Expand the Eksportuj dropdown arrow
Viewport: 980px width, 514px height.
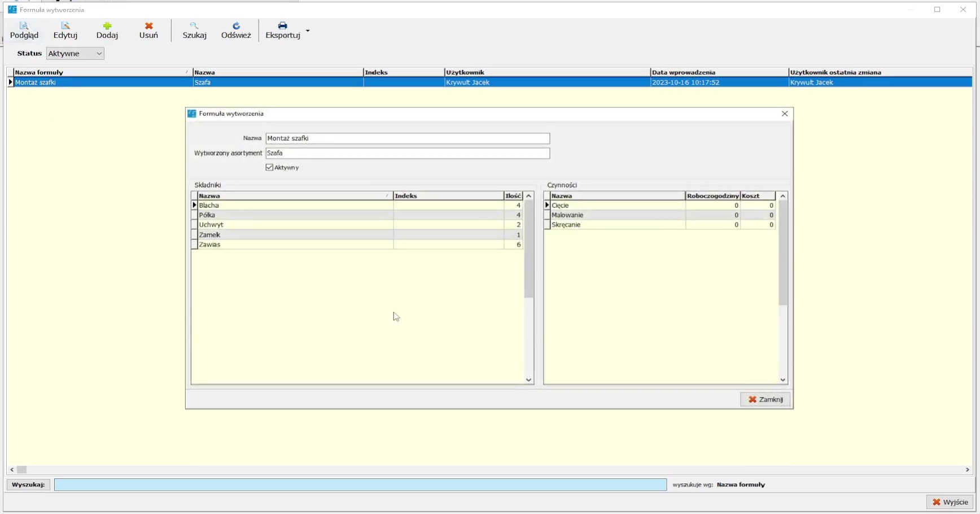coord(308,31)
